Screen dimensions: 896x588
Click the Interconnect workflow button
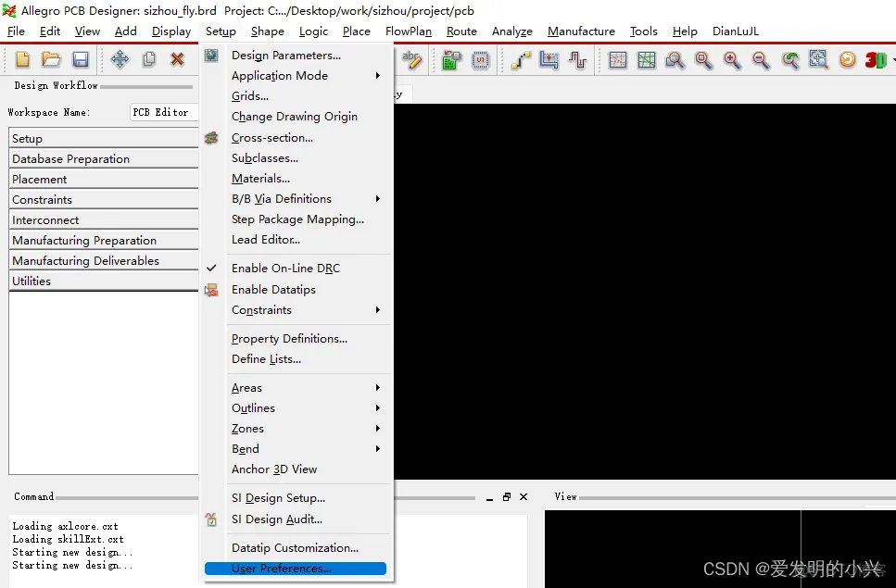tap(104, 219)
